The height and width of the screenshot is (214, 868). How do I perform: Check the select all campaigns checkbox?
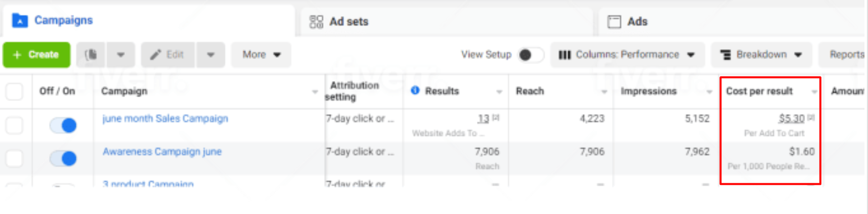14,92
